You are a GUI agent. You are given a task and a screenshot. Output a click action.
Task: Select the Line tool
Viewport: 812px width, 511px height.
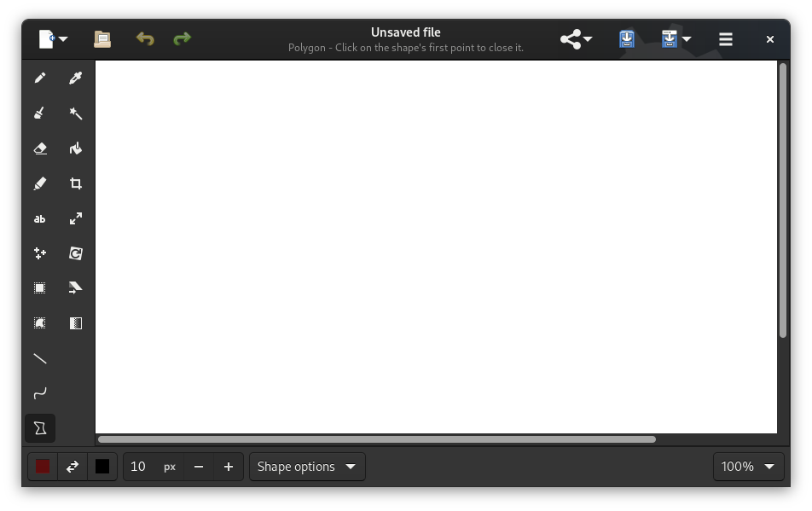tap(40, 358)
